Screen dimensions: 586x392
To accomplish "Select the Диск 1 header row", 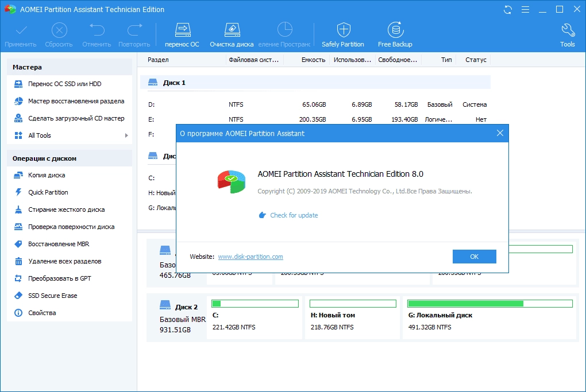I will [315, 83].
